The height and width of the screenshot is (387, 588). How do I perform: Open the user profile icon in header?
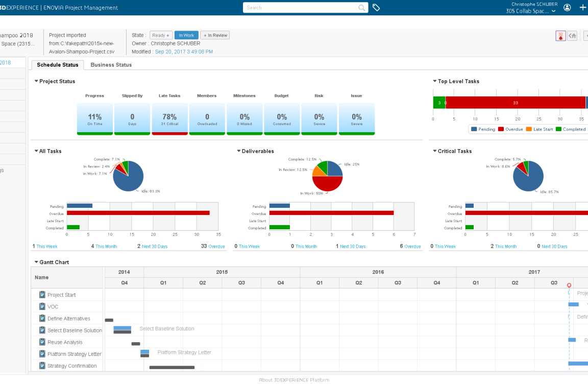click(x=567, y=8)
